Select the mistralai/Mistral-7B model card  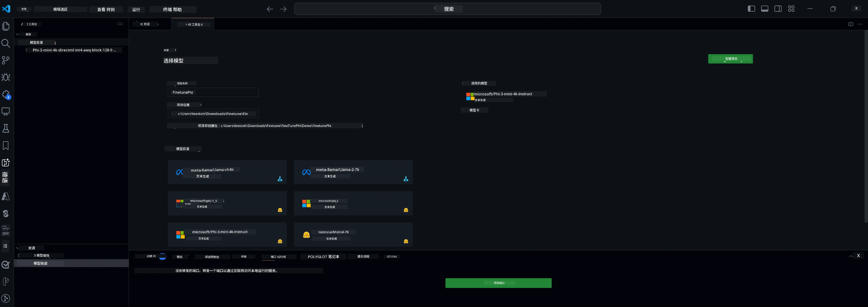[353, 235]
